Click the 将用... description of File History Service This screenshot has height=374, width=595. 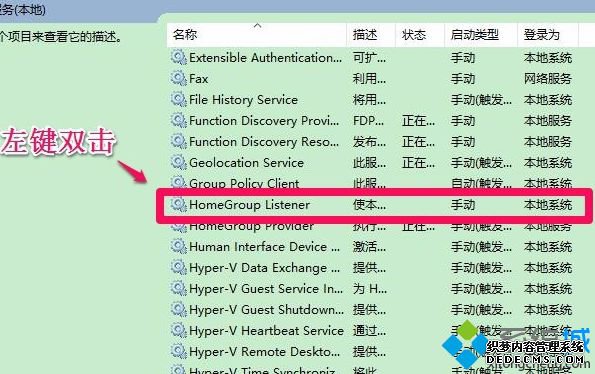point(369,100)
